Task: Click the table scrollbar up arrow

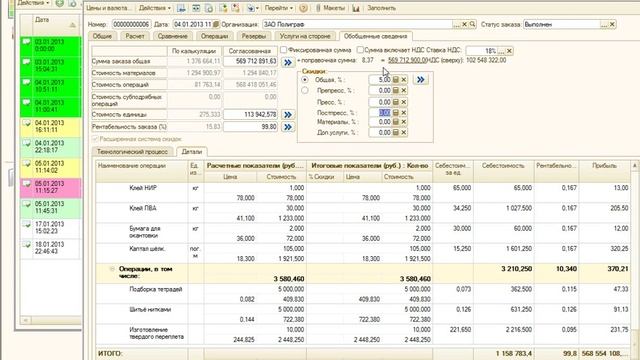Action: click(635, 165)
